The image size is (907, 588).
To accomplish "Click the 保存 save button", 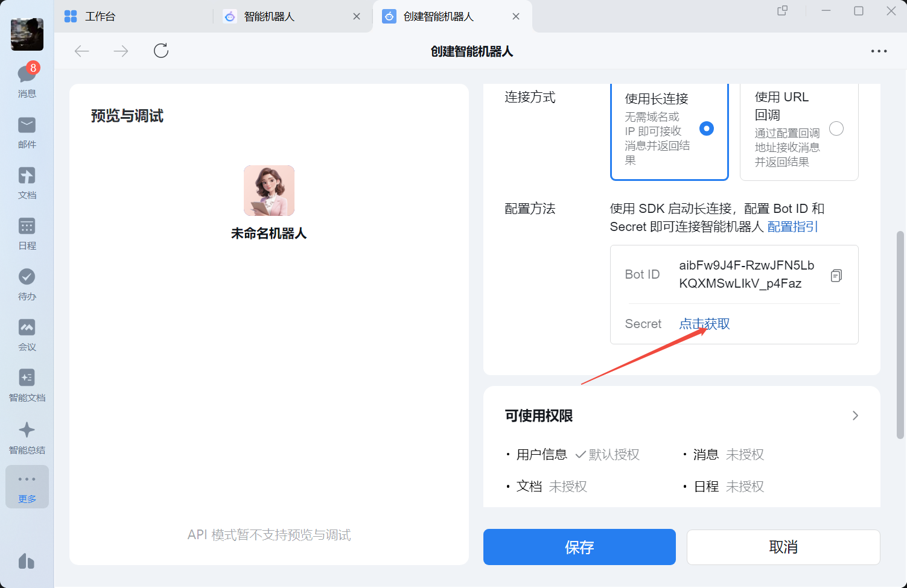I will point(579,547).
